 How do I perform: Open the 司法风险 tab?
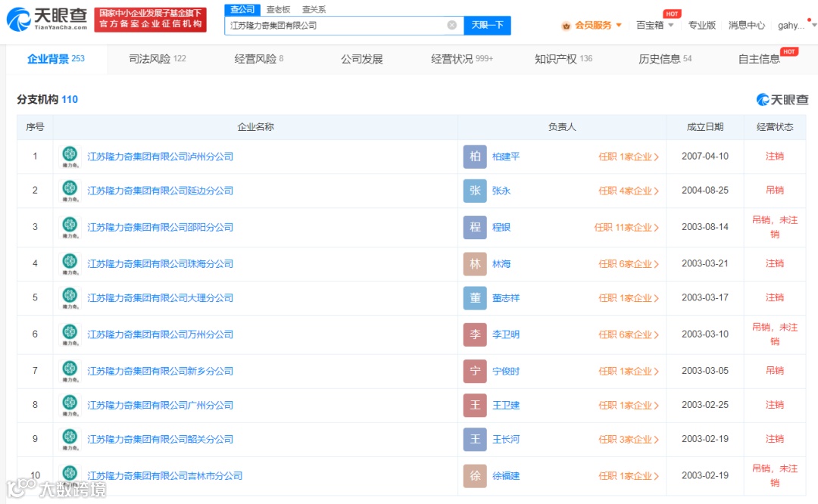tap(157, 59)
